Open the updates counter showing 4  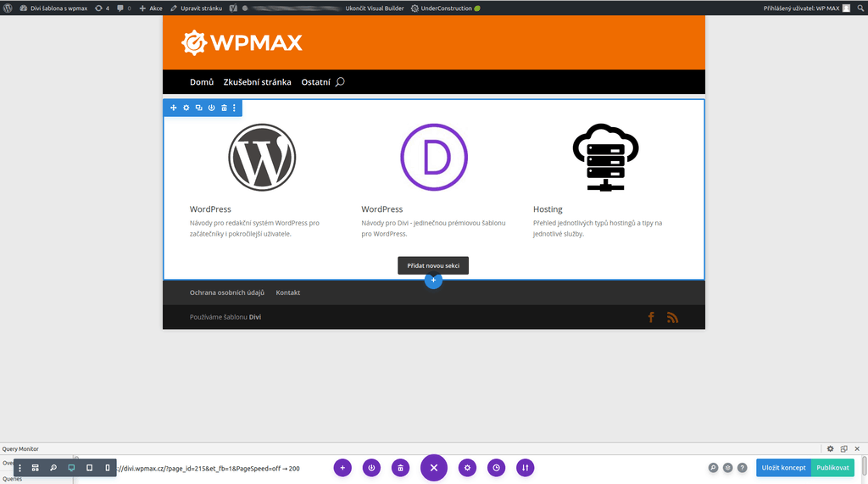(x=102, y=8)
